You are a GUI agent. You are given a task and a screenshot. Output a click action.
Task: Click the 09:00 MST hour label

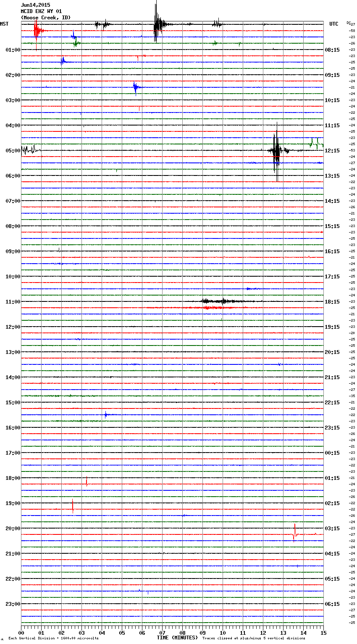(13, 251)
